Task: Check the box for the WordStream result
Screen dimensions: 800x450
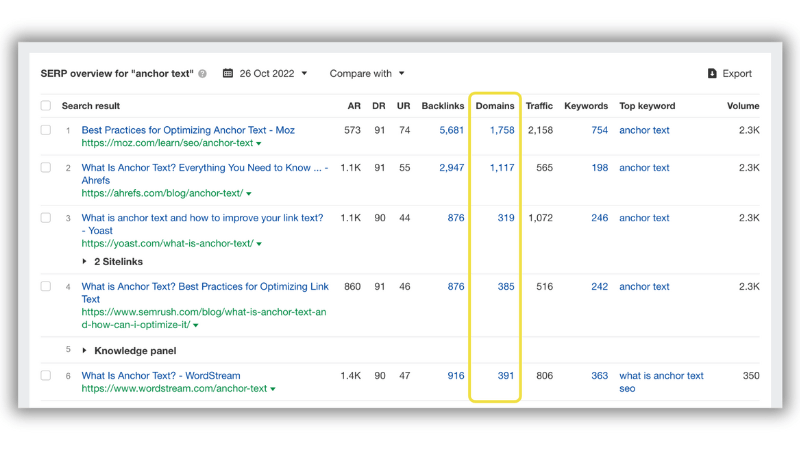Action: [x=46, y=376]
